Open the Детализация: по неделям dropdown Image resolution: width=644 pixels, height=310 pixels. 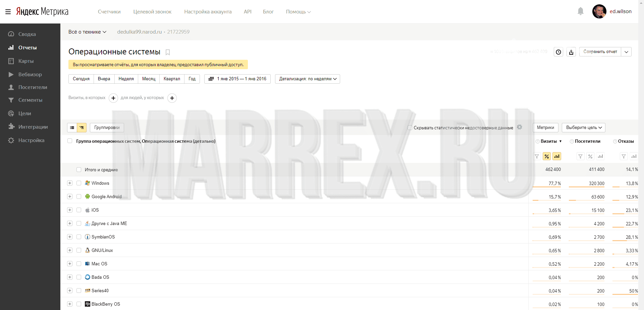pos(308,79)
